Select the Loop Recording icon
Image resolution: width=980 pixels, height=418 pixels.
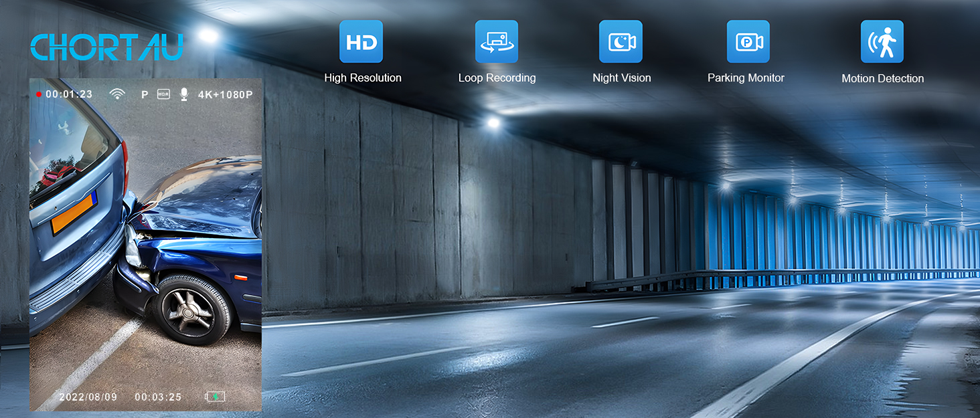pyautogui.click(x=496, y=41)
